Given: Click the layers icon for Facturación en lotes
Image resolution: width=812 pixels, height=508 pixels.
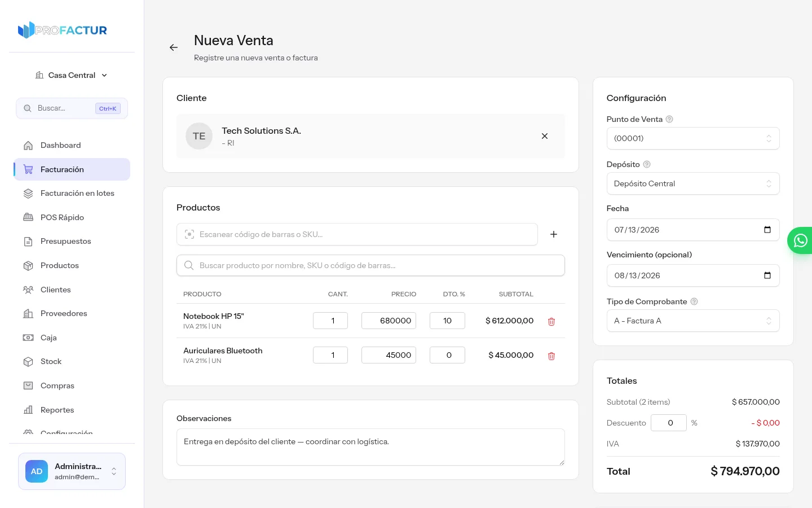Looking at the screenshot, I should coord(28,193).
